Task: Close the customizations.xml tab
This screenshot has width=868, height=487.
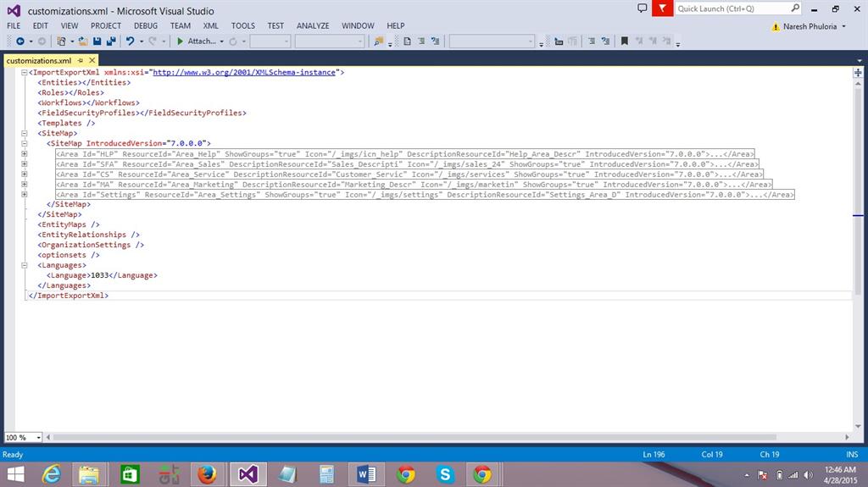Action: pos(92,60)
